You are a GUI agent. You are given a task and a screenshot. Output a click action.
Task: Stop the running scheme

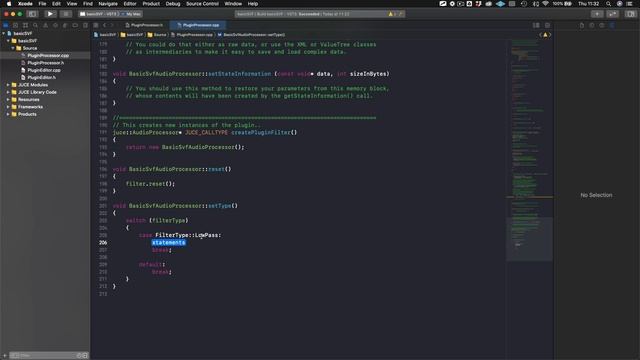65,14
